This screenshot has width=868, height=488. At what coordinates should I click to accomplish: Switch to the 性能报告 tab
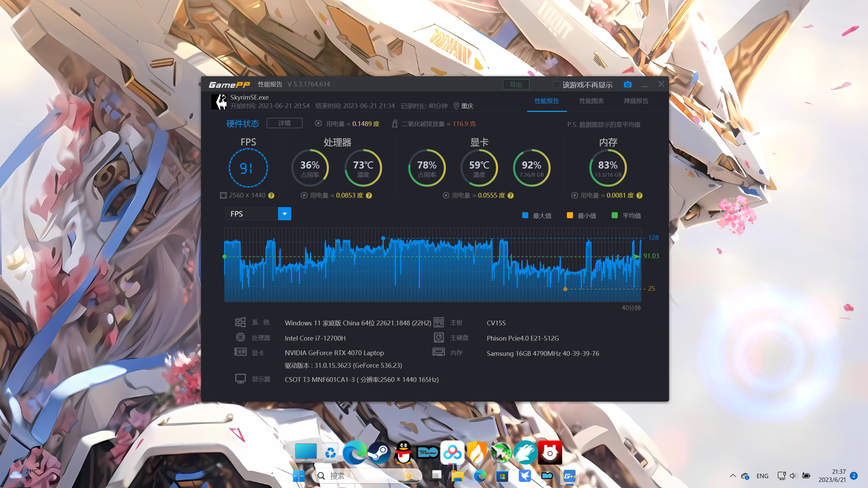pyautogui.click(x=547, y=101)
